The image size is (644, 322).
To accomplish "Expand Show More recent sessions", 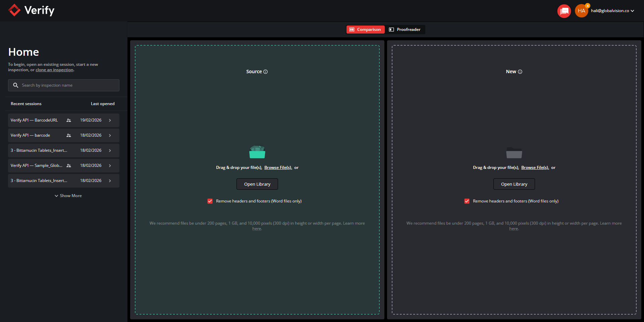I will coord(68,196).
